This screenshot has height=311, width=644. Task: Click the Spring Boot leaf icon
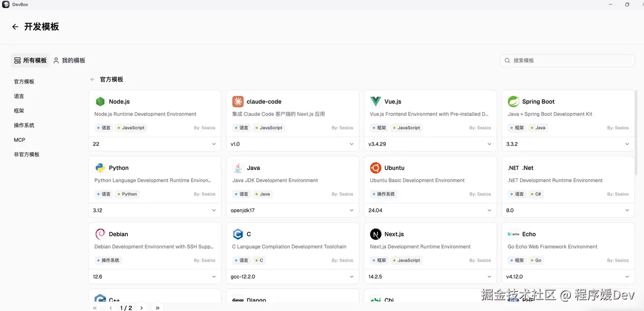513,102
